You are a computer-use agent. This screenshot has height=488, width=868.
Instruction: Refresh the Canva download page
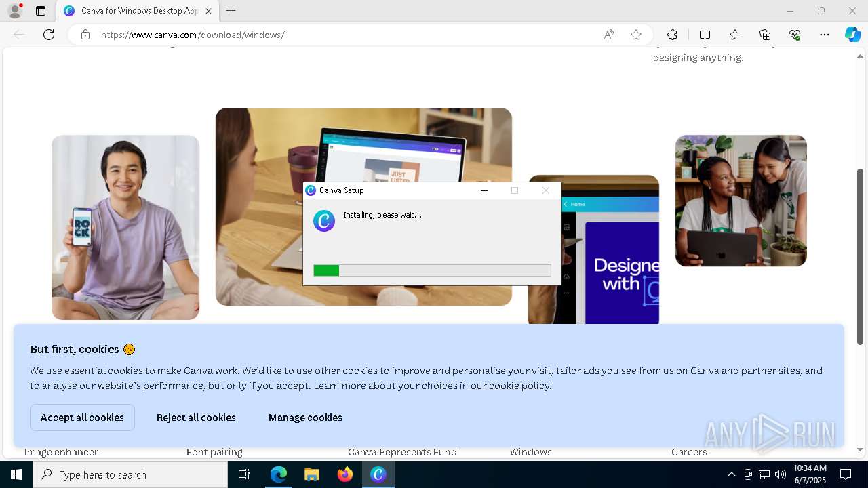[49, 35]
